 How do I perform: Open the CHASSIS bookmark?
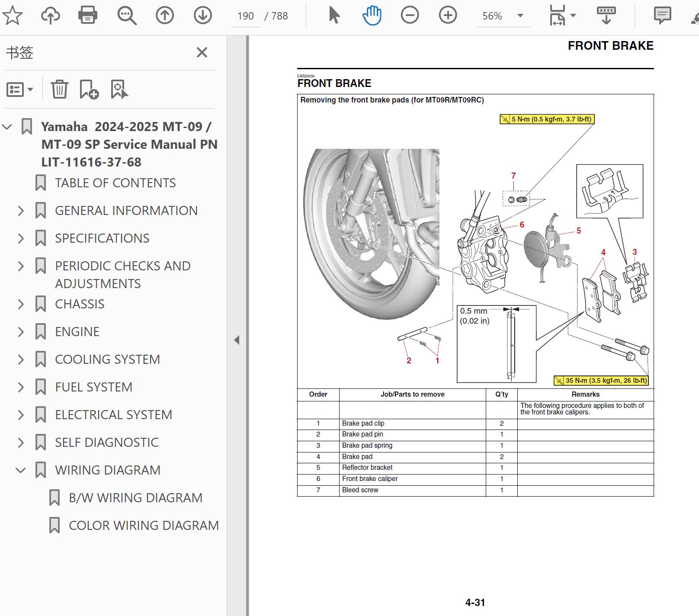click(x=80, y=304)
